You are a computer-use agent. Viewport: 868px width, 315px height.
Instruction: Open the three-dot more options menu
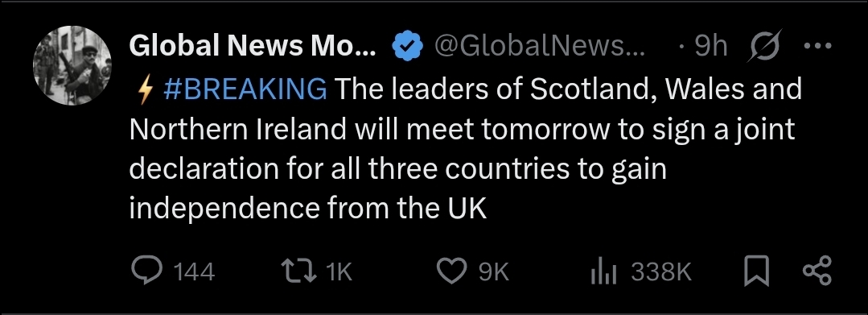point(817,46)
